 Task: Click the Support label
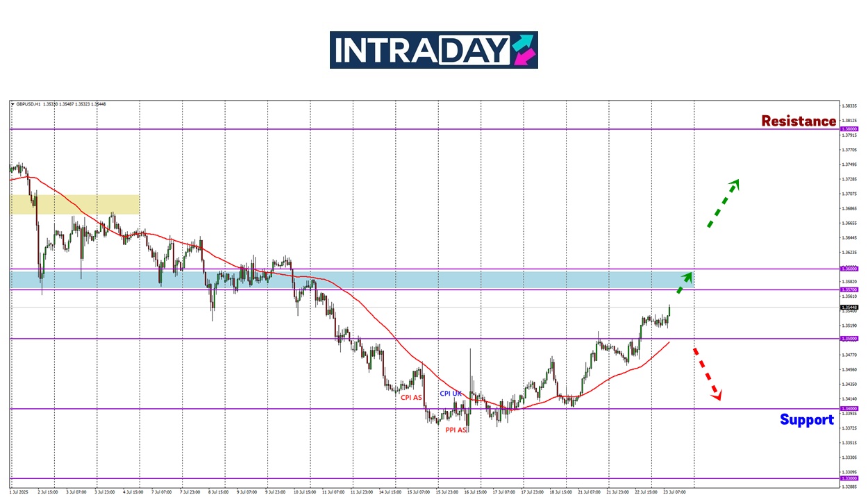click(806, 419)
